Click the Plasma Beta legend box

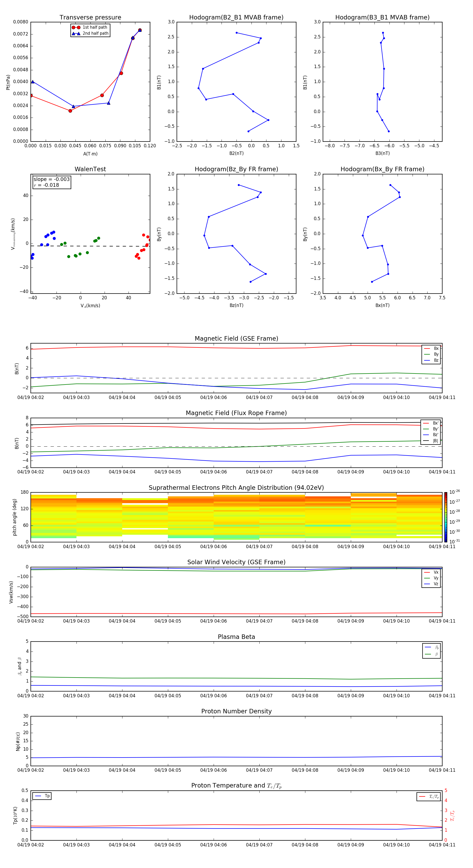point(431,651)
